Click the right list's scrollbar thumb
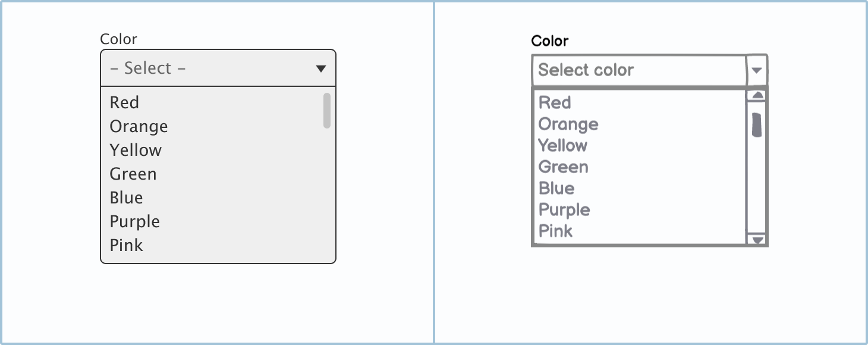 click(x=757, y=124)
